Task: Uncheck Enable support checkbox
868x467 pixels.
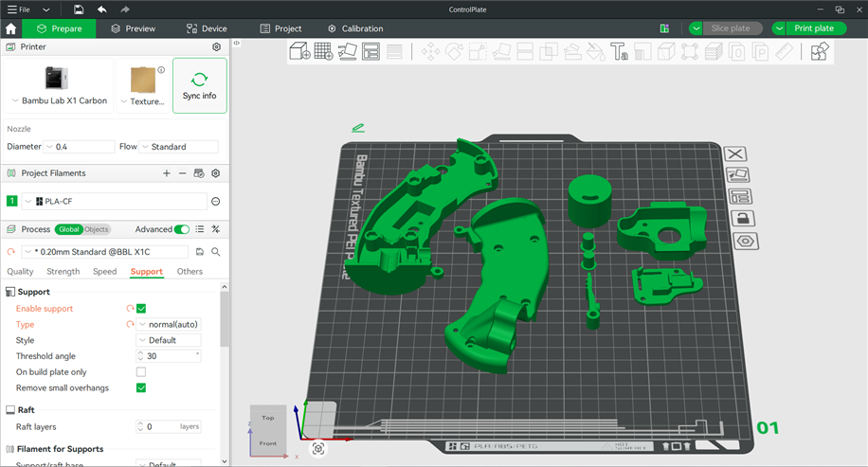Action: 141,309
